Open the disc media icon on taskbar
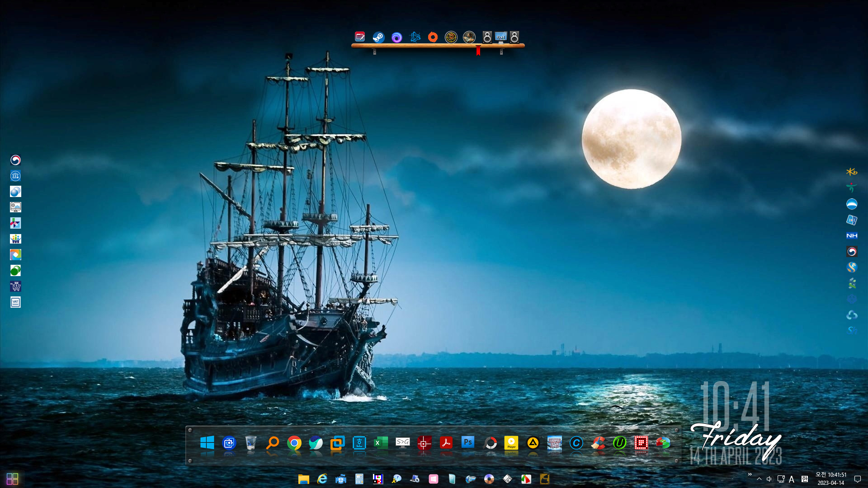868x488 pixels. (x=489, y=479)
